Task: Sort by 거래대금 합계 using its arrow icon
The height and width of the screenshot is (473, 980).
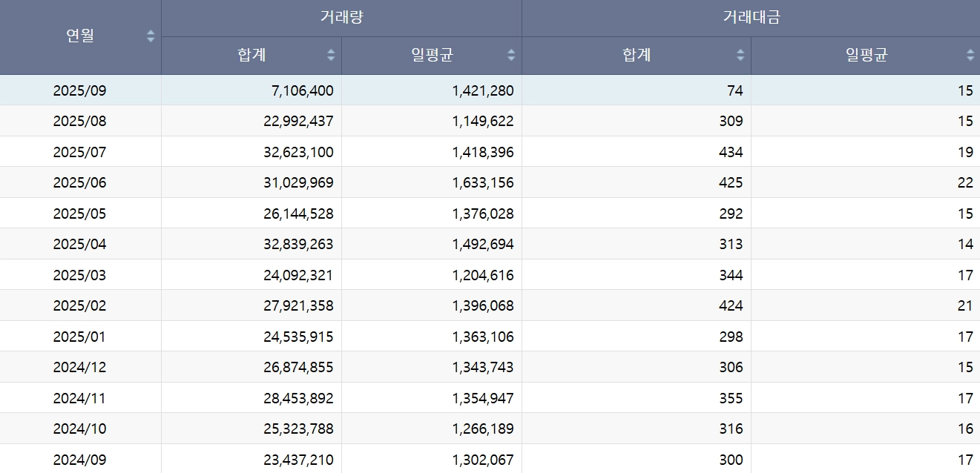Action: [740, 55]
